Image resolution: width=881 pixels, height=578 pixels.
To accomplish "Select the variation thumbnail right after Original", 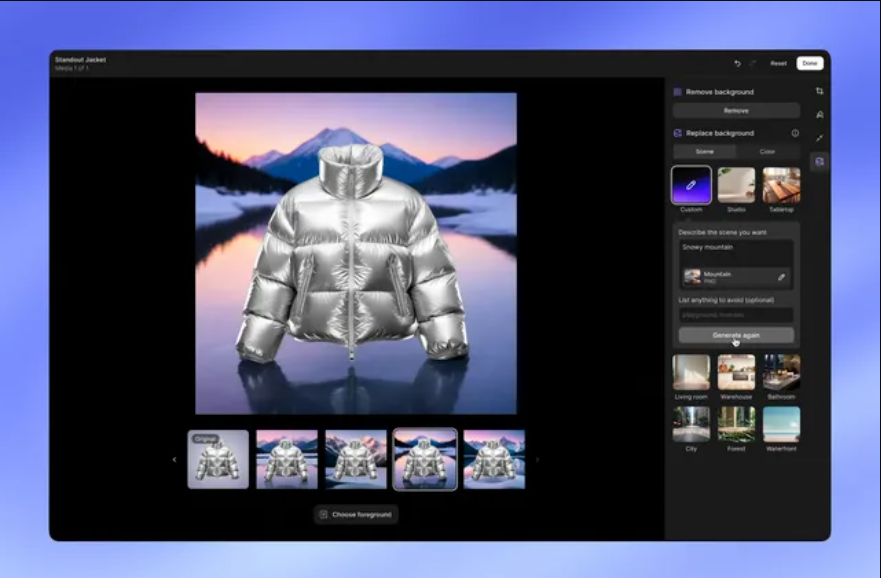I will coord(287,459).
